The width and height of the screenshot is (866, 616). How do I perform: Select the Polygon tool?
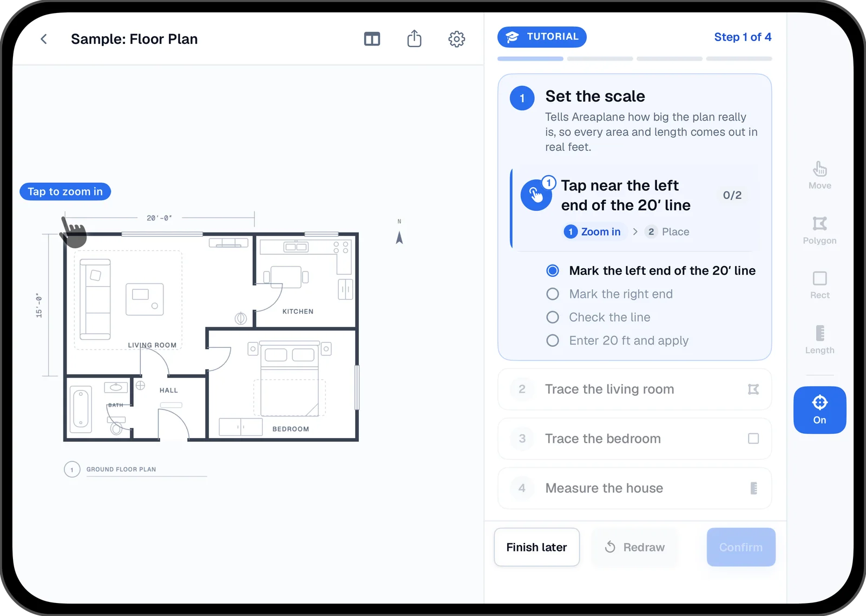tap(819, 230)
